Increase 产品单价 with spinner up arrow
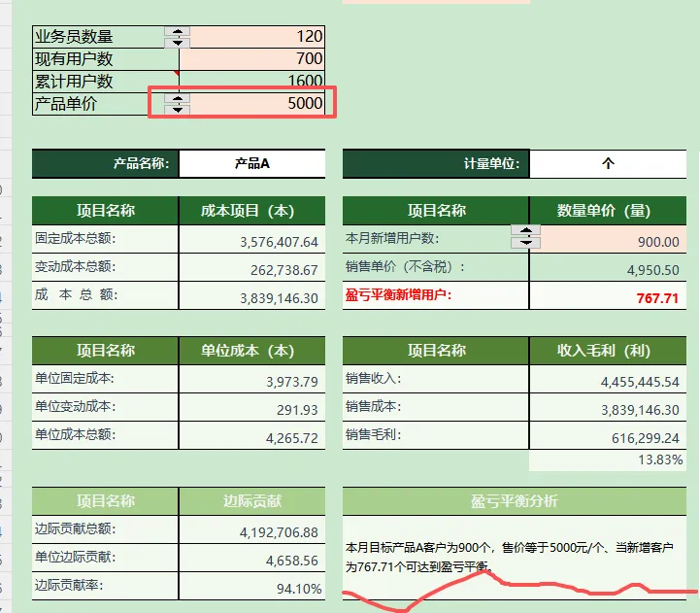The height and width of the screenshot is (613, 700). tap(178, 98)
